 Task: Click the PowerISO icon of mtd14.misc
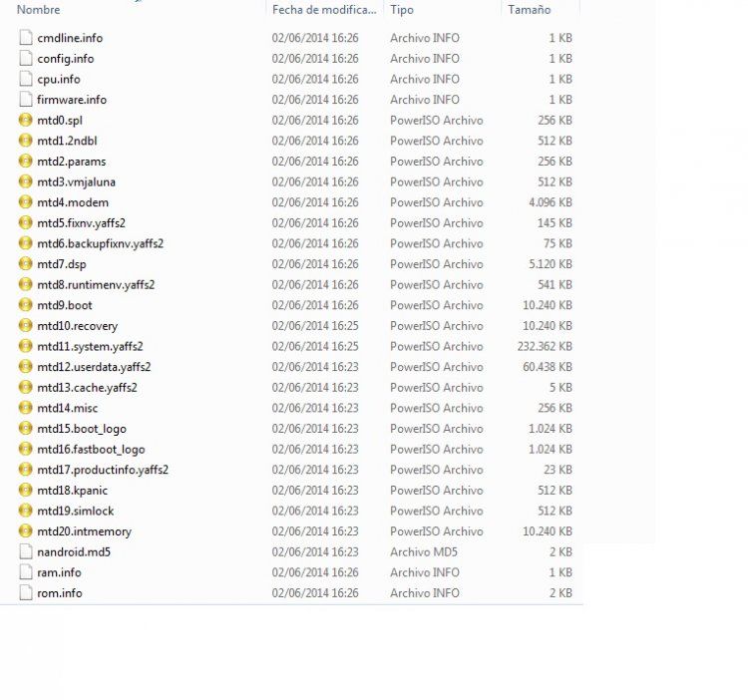(25, 408)
